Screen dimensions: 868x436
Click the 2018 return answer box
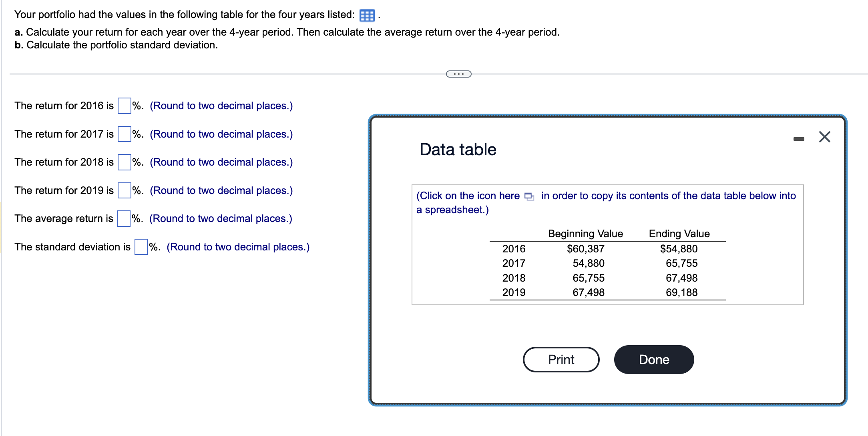coord(124,162)
